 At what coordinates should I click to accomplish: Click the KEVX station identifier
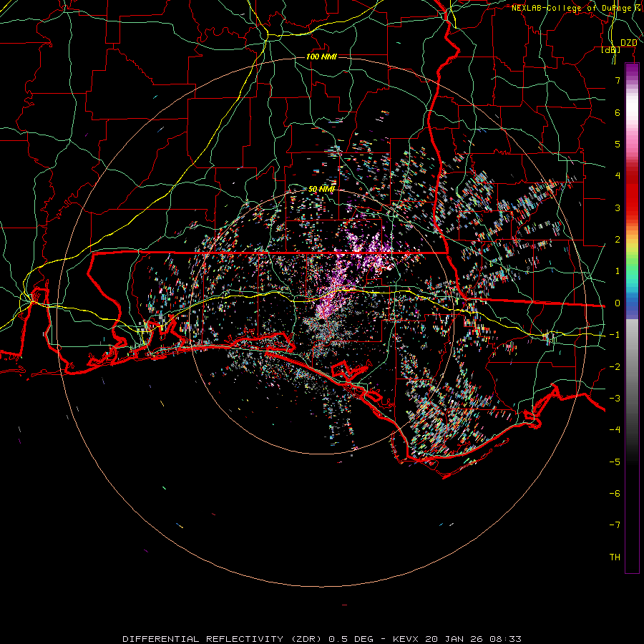coord(407,639)
